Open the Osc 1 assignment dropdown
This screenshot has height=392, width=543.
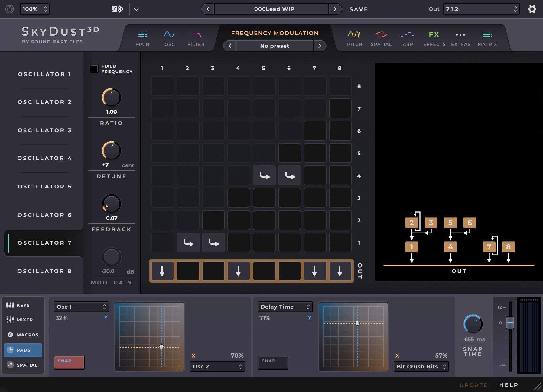pyautogui.click(x=81, y=307)
